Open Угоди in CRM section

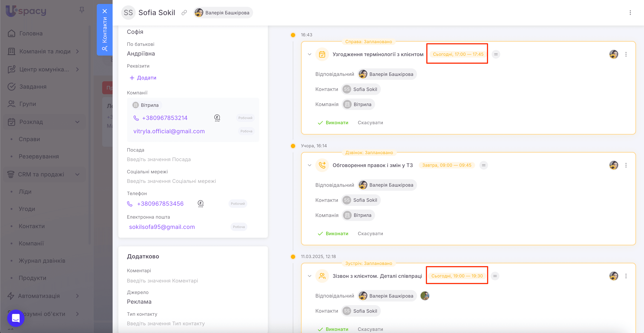click(27, 209)
